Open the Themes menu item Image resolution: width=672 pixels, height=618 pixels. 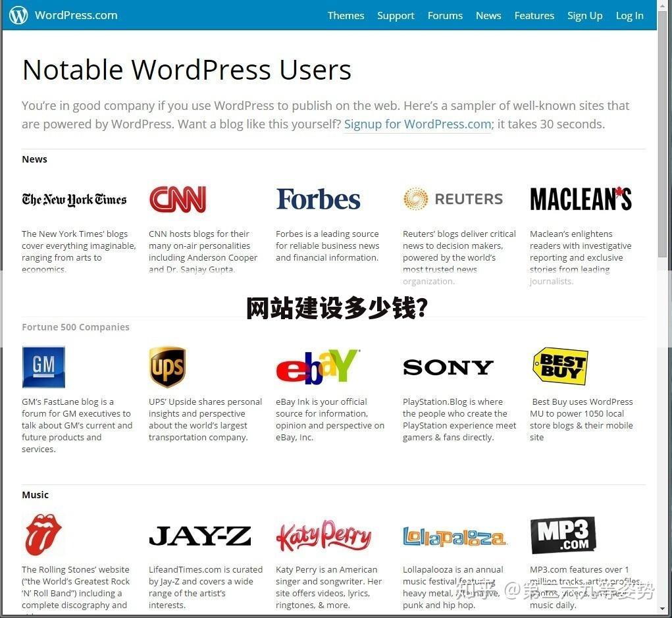(x=346, y=15)
